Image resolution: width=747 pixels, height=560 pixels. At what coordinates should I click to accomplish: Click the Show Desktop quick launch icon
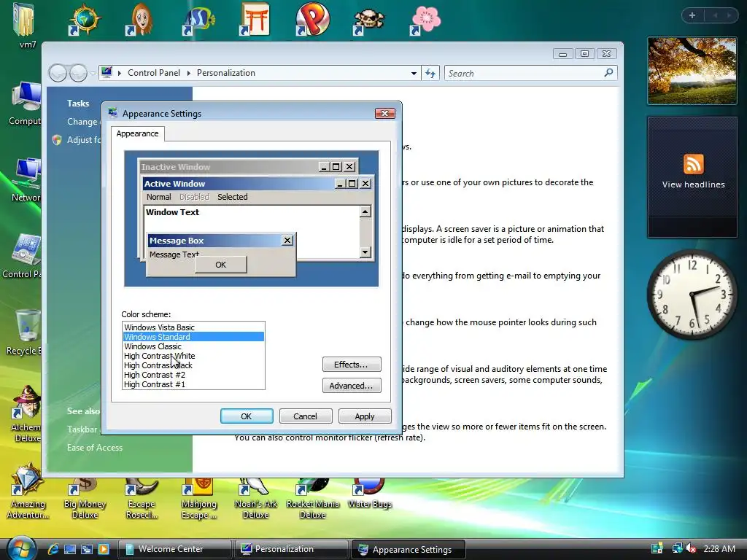coord(70,549)
